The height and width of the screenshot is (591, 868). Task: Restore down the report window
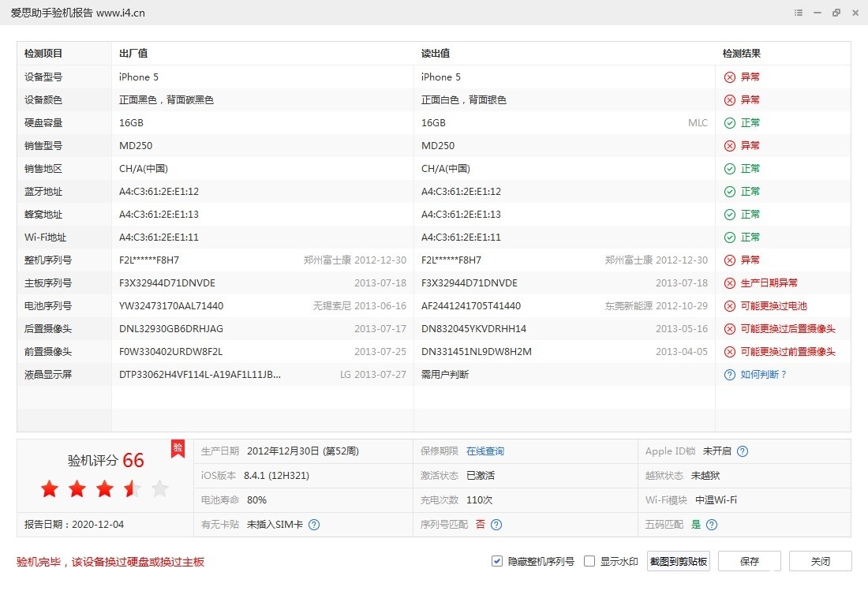coord(836,13)
